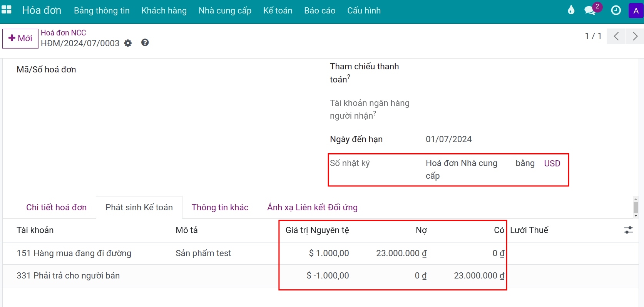Screen dimensions: 644x307
Task: Click the $ 1.000,00 amount cell
Action: [329, 253]
